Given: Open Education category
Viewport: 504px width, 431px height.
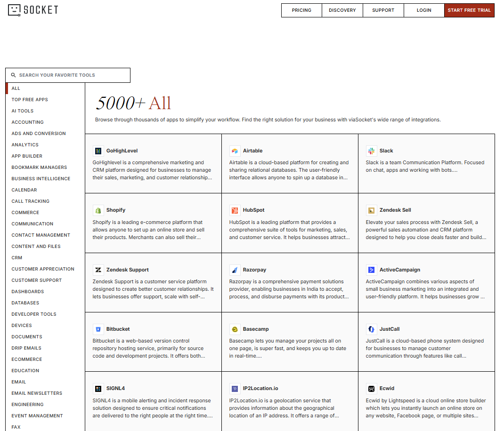Looking at the screenshot, I should (45, 371).
